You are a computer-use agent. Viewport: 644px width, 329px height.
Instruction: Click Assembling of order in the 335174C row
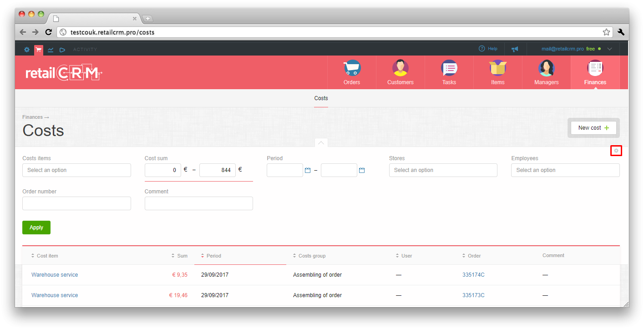[x=317, y=275]
